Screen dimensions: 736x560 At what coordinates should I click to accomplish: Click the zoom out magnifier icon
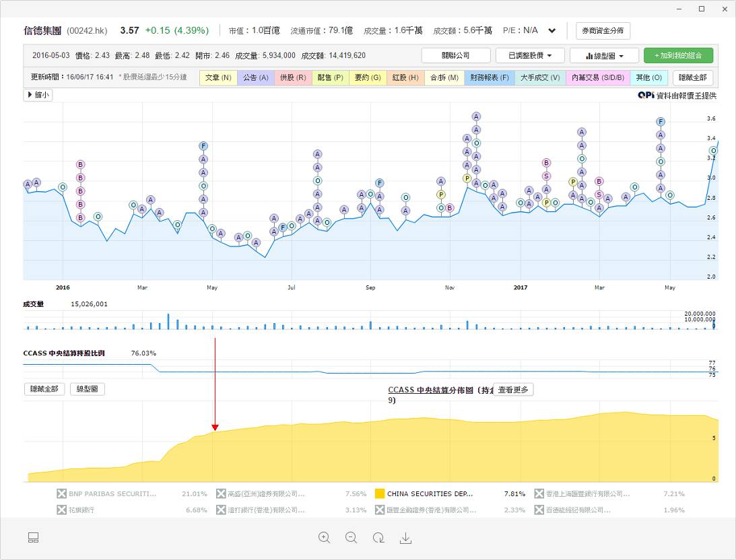click(351, 537)
